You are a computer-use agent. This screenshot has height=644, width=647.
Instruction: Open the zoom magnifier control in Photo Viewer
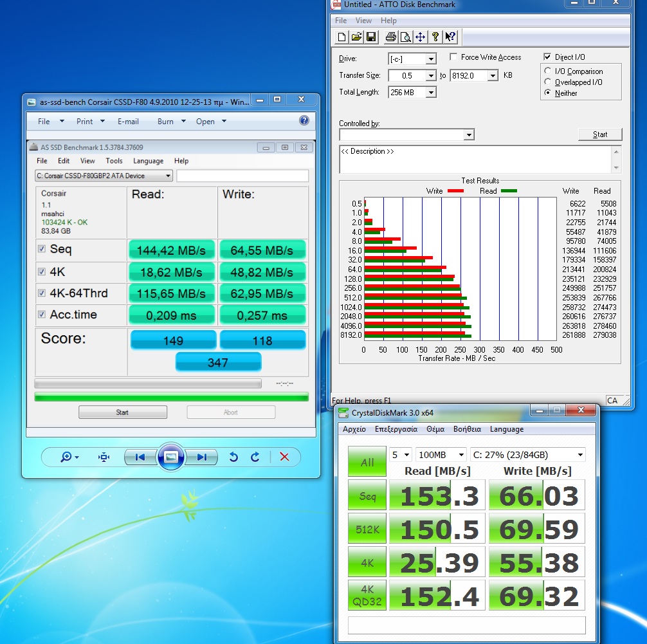click(x=69, y=457)
